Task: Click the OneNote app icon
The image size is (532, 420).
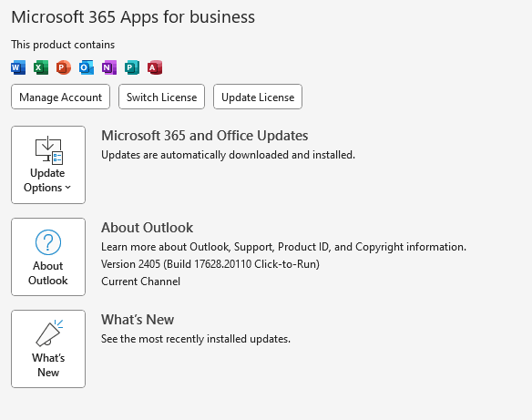Action: pyautogui.click(x=109, y=67)
